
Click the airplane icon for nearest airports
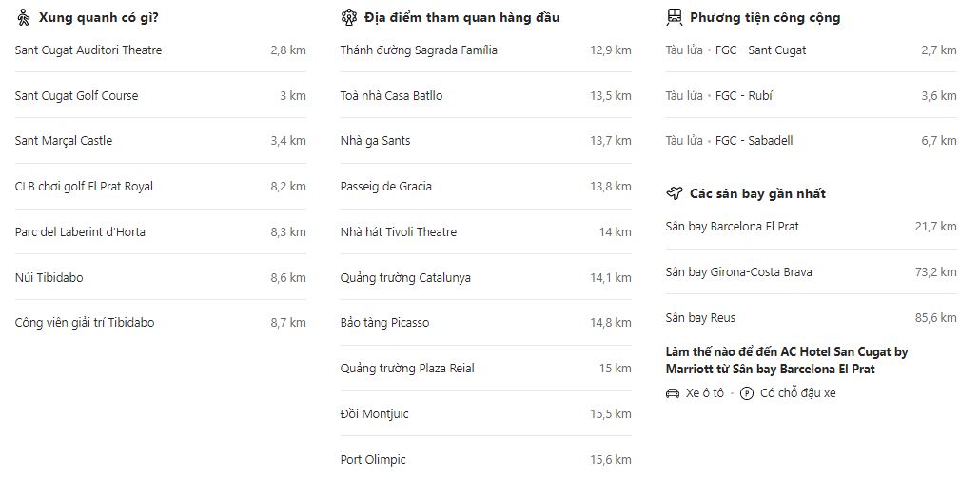click(674, 193)
